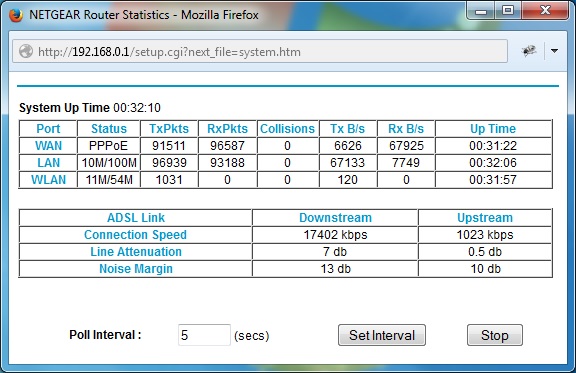Click WLAN TxPkts value 1031
The image size is (576, 373).
[x=169, y=180]
